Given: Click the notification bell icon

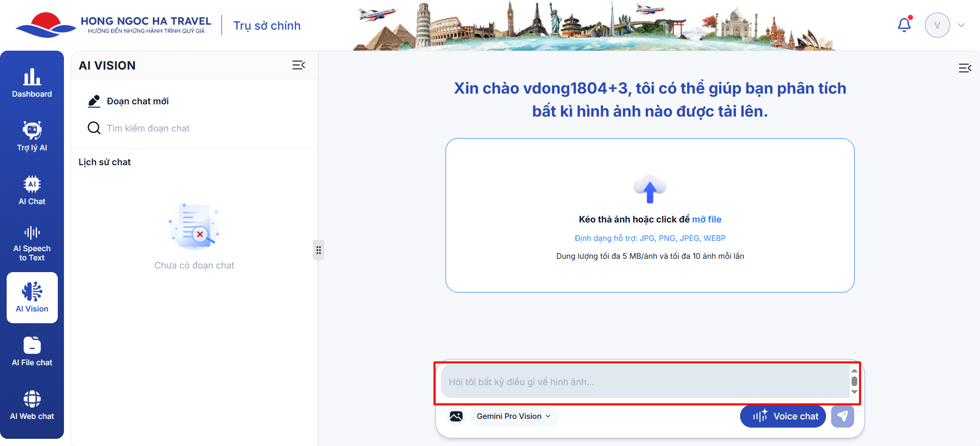Looking at the screenshot, I should [904, 25].
